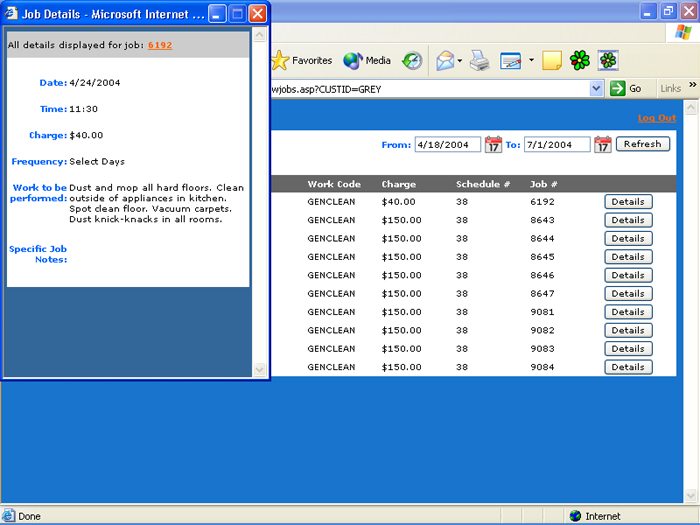Click scroll down arrow in Job Details window
700x525 pixels.
(259, 369)
